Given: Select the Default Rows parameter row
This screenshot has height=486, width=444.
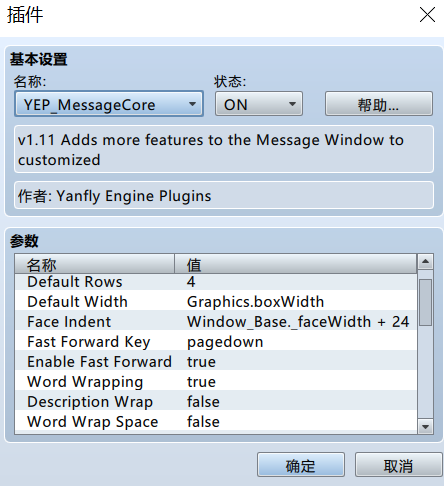Looking at the screenshot, I should [216, 282].
